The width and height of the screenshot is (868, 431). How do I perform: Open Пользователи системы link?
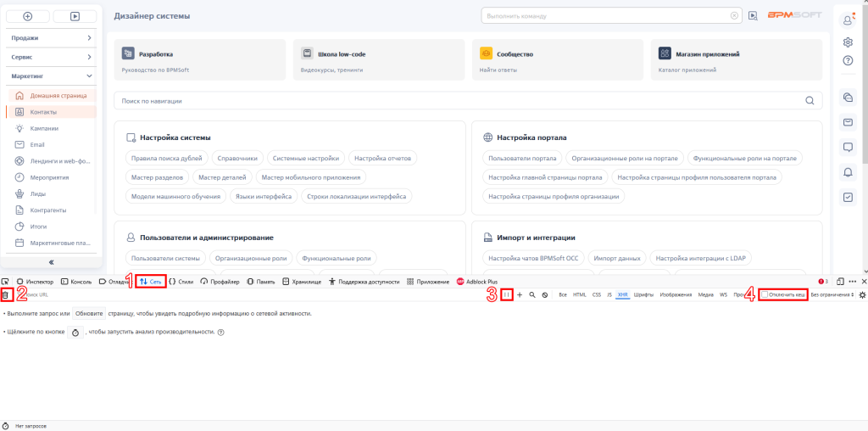165,258
